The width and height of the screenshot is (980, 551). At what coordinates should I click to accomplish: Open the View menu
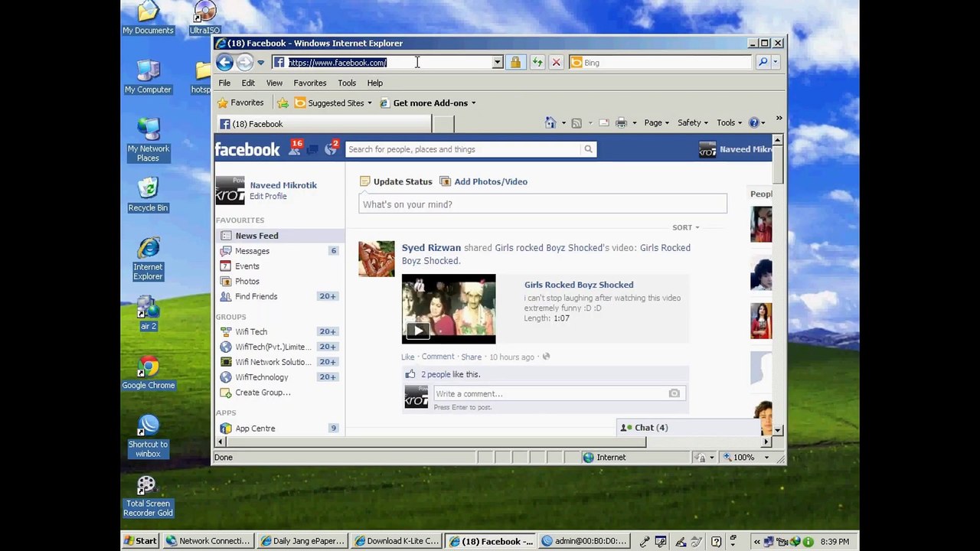click(274, 83)
